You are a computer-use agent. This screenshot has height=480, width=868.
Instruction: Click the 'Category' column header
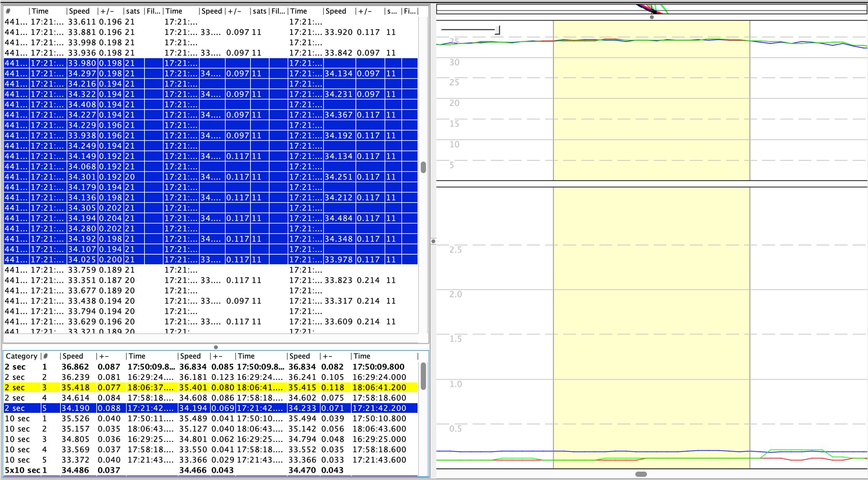21,356
